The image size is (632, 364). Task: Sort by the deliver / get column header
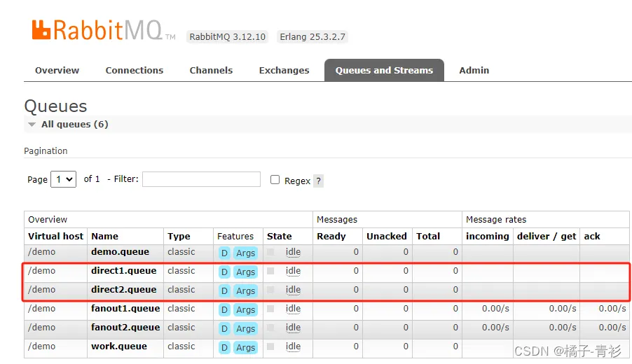point(547,237)
